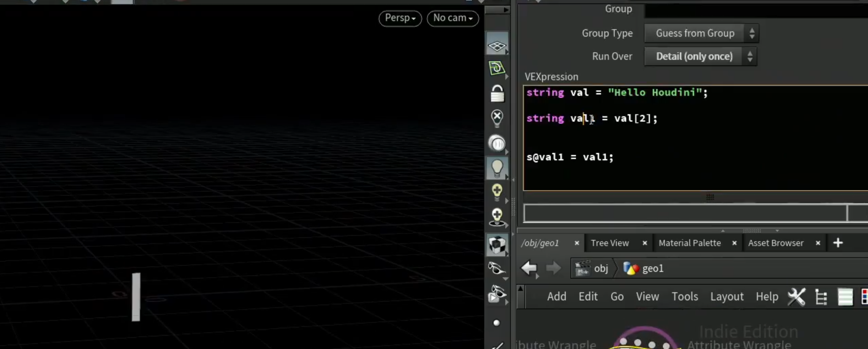Image resolution: width=868 pixels, height=349 pixels.
Task: Click the s@val1 attribute in code
Action: (545, 157)
